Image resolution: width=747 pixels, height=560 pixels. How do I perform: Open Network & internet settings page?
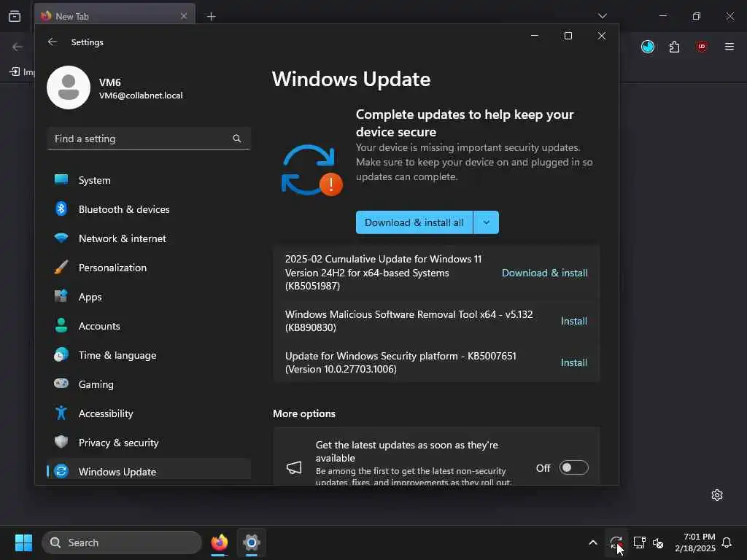(149, 238)
